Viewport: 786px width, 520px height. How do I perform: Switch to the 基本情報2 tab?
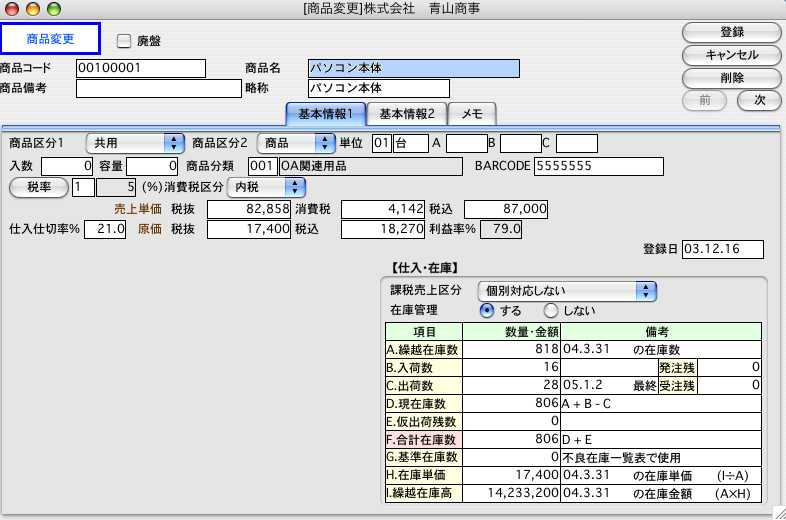[406, 114]
